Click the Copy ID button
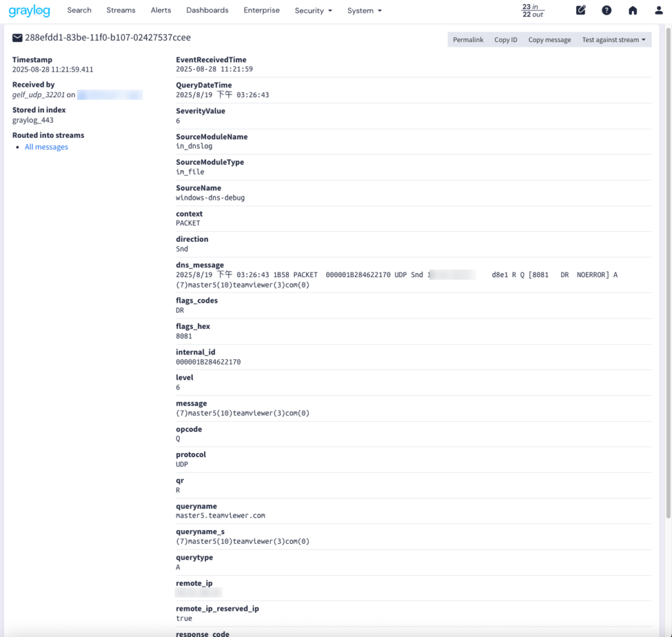This screenshot has width=672, height=637. coord(506,39)
